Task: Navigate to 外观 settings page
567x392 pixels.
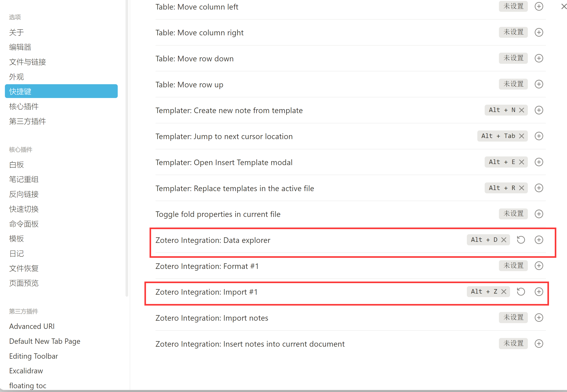Action: click(15, 76)
